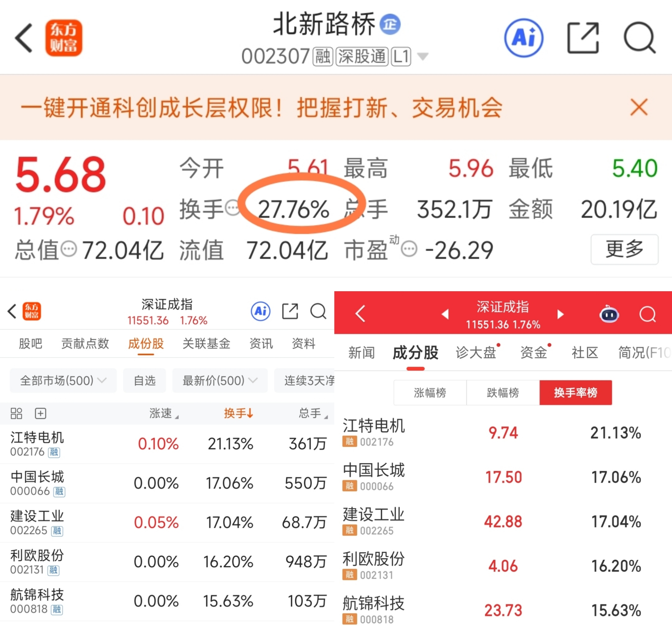672x626 pixels.
Task: Open 建设工业 002265 in right list
Action: point(503,521)
